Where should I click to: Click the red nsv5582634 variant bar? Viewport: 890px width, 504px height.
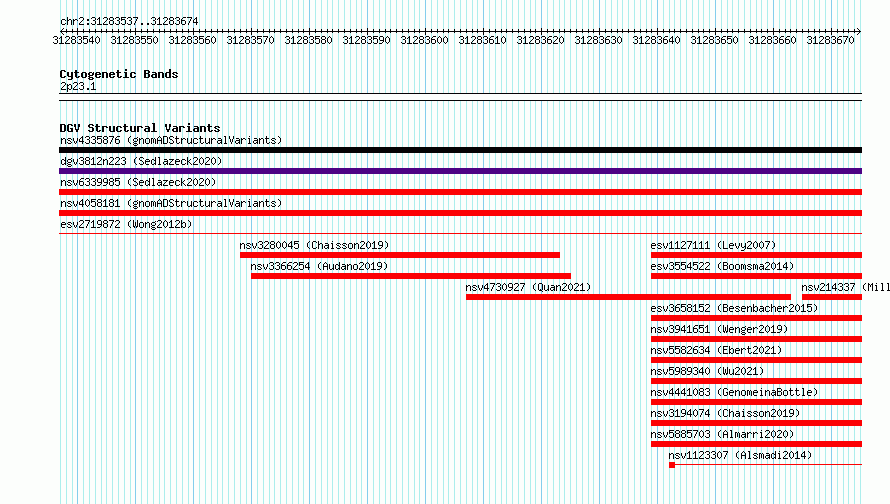pyautogui.click(x=757, y=360)
